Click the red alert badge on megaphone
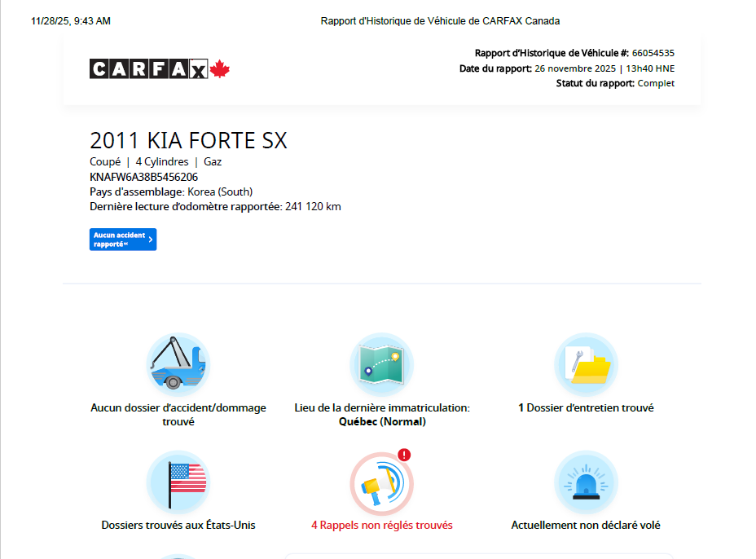Image resolution: width=756 pixels, height=559 pixels. pos(405,455)
